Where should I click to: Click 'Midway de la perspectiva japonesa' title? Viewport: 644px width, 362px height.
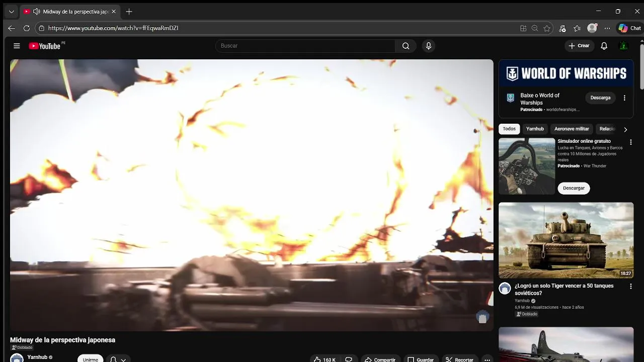pos(62,340)
